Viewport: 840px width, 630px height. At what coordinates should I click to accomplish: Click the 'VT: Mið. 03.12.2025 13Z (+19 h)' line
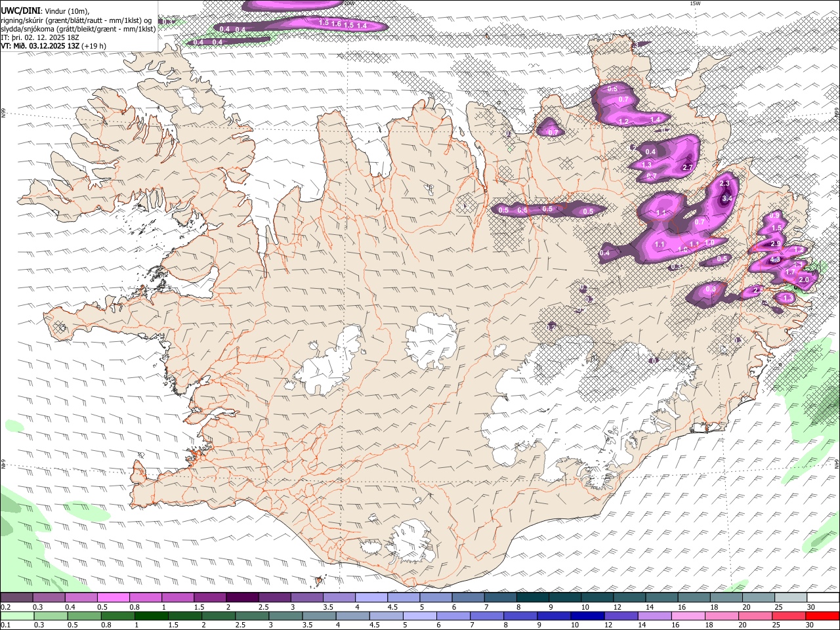54,46
